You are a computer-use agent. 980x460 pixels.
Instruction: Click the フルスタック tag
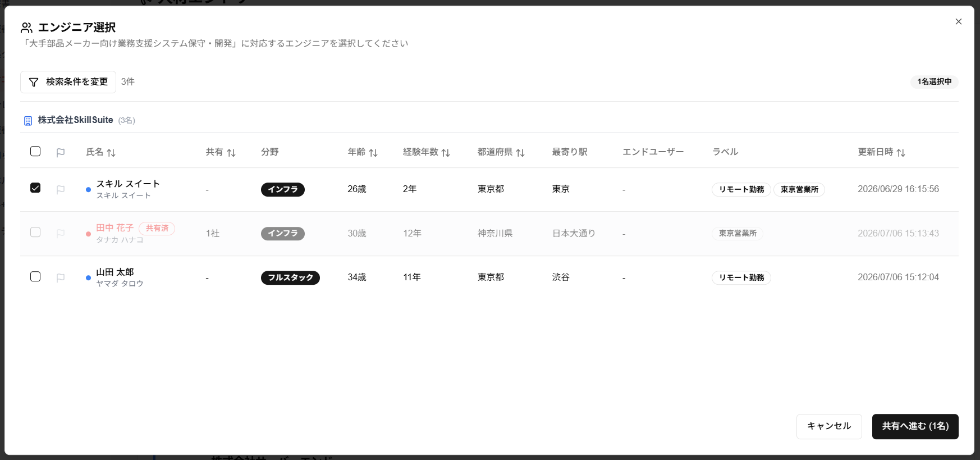[290, 278]
